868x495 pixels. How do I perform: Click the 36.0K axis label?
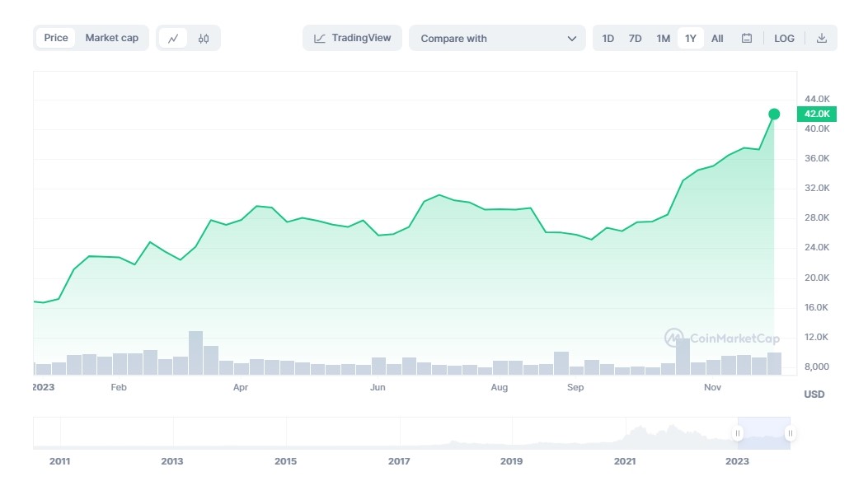pos(817,158)
